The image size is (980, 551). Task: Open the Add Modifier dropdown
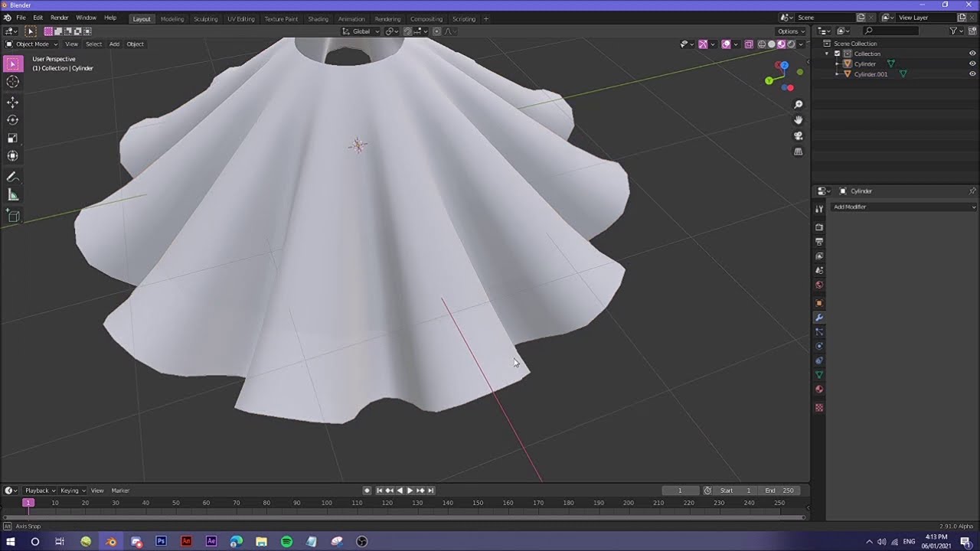[903, 207]
